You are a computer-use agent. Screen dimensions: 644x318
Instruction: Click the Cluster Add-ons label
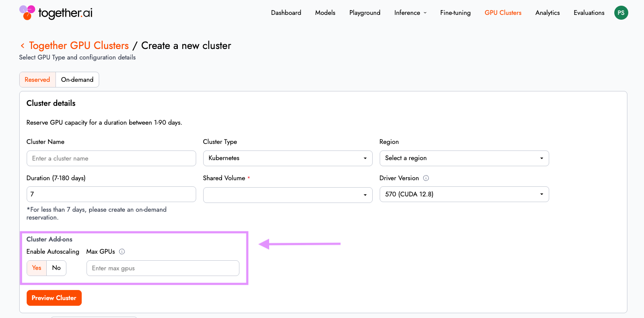click(49, 239)
